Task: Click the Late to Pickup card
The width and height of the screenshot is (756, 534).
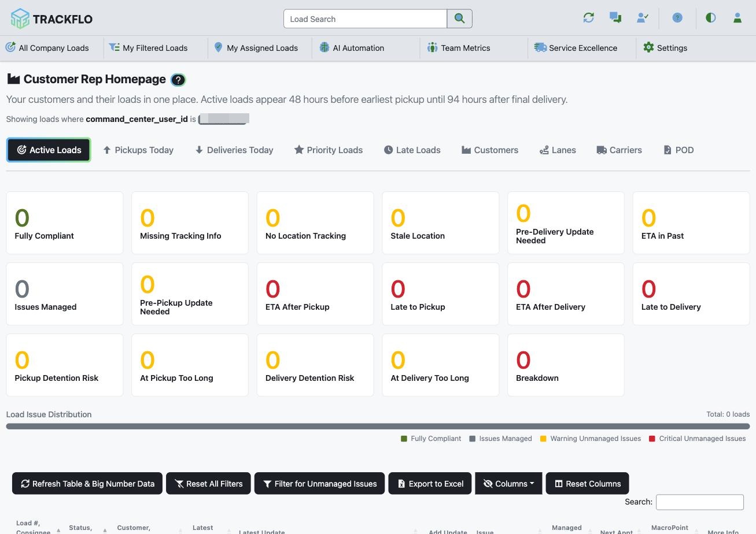Action: click(441, 294)
